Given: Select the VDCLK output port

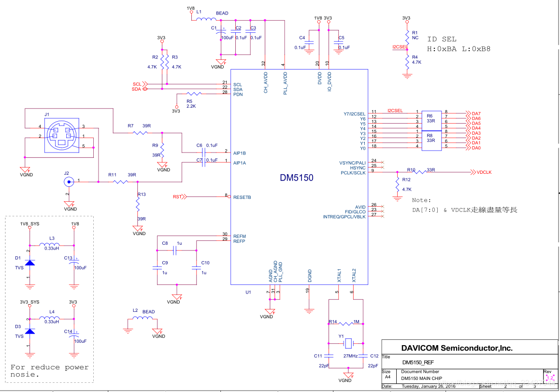Looking at the screenshot, I should click(481, 172).
